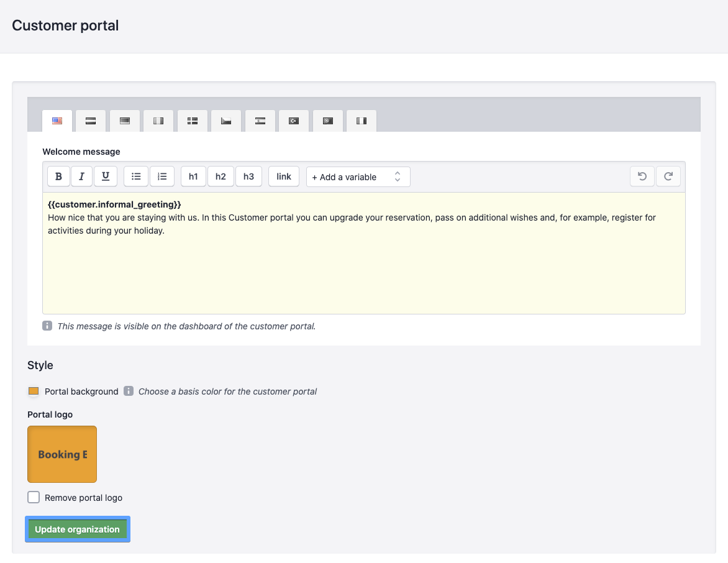Screen dimensions: 728x563
Task: Open the Portal background color picker swatch
Action: tap(34, 391)
